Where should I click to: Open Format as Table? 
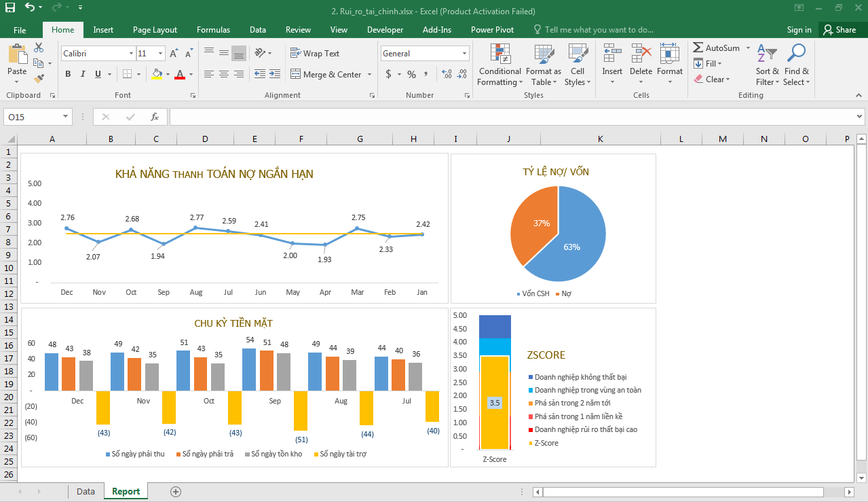click(544, 65)
